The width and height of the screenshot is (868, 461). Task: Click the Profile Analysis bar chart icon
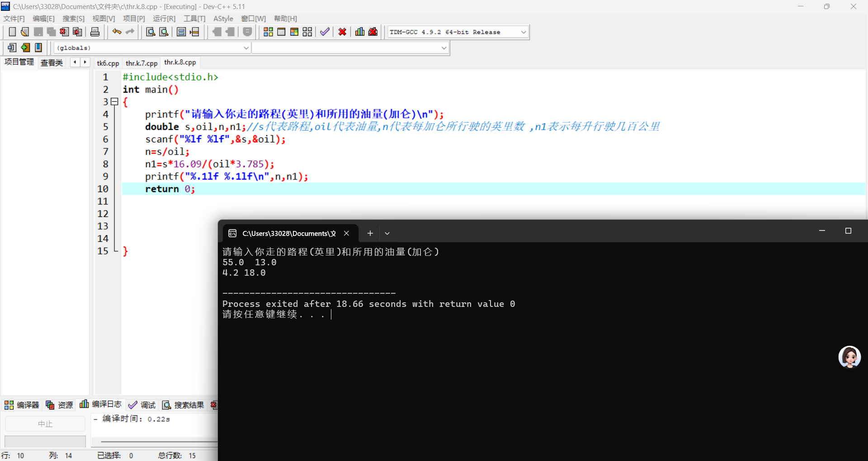pyautogui.click(x=360, y=32)
